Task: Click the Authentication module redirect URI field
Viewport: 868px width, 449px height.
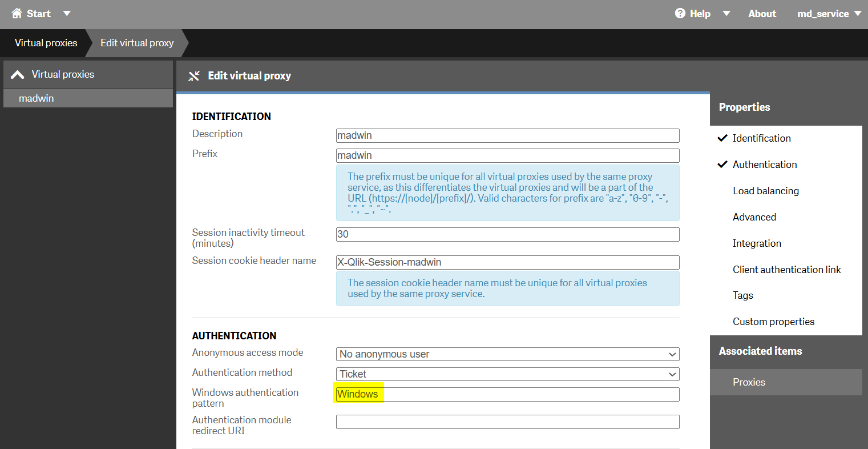Action: click(x=507, y=422)
